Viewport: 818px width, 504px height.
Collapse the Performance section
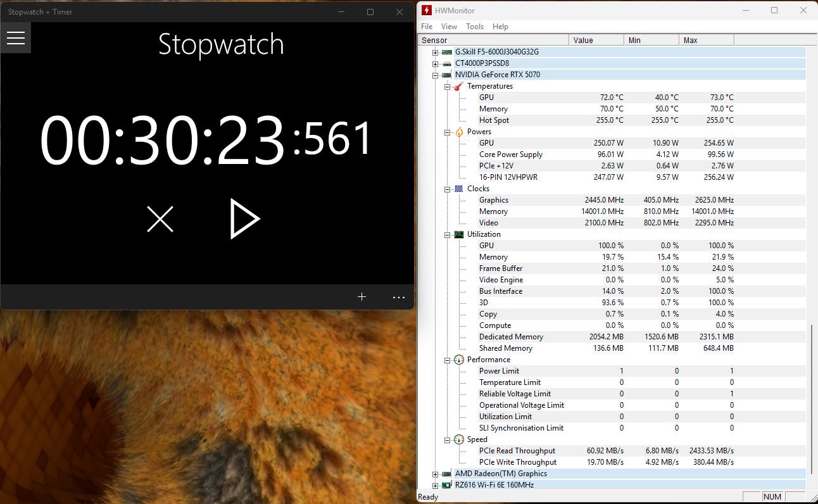point(447,360)
